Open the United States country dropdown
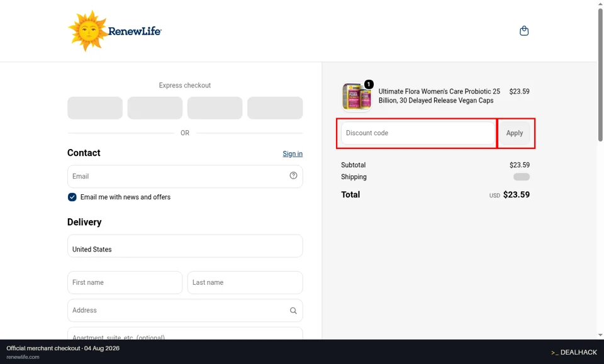 tap(185, 246)
